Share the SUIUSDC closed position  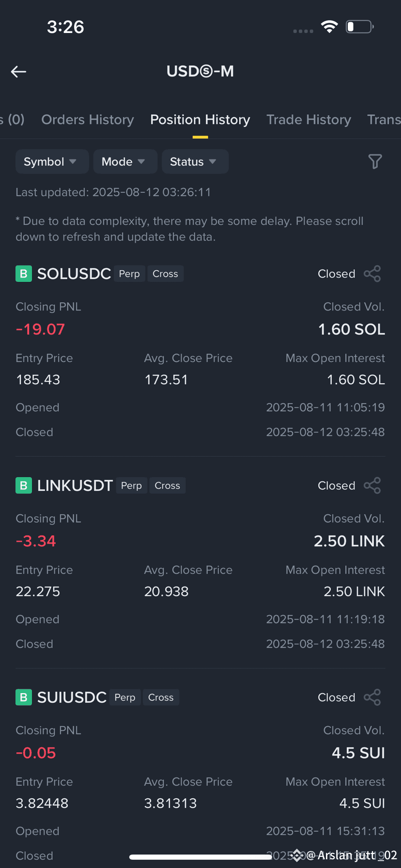[x=372, y=697]
